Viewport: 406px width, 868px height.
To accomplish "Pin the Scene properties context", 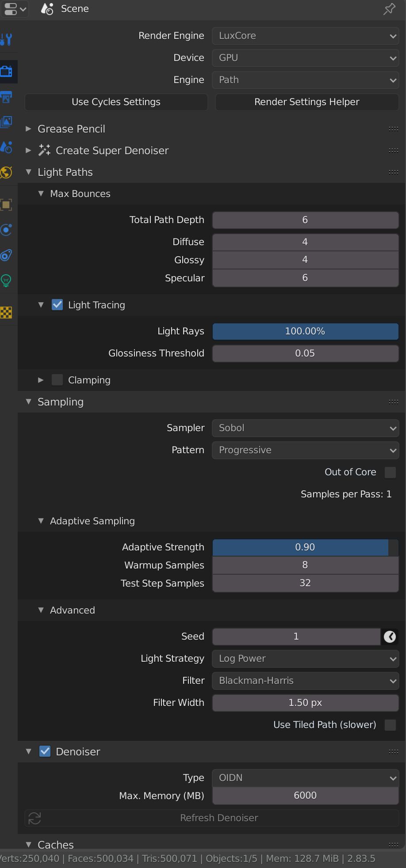I will tap(389, 9).
